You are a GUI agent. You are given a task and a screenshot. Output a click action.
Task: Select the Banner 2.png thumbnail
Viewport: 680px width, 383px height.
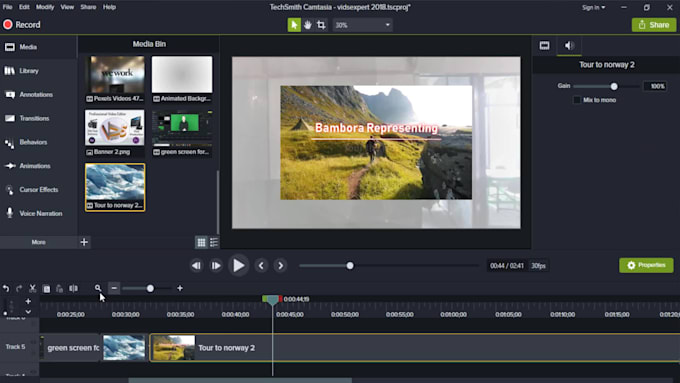click(x=115, y=133)
